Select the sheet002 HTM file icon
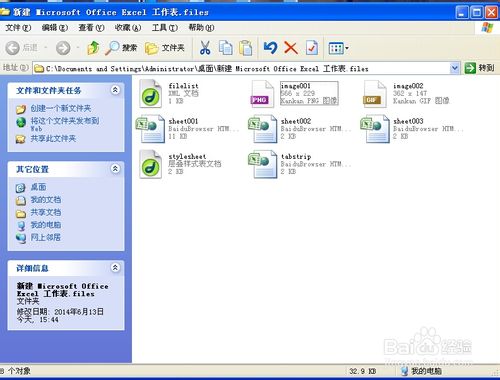 263,129
